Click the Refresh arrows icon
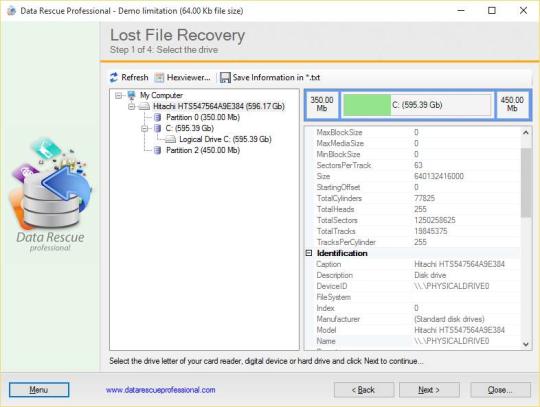 [114, 77]
